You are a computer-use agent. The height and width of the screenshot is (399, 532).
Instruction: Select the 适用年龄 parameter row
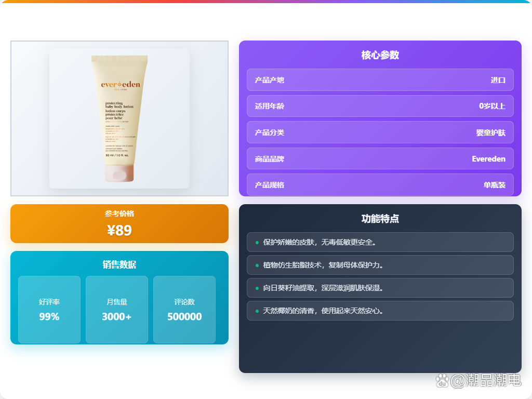(x=380, y=106)
